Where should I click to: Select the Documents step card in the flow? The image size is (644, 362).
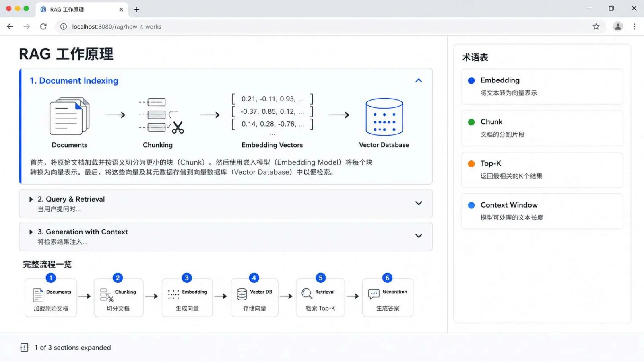point(51,298)
